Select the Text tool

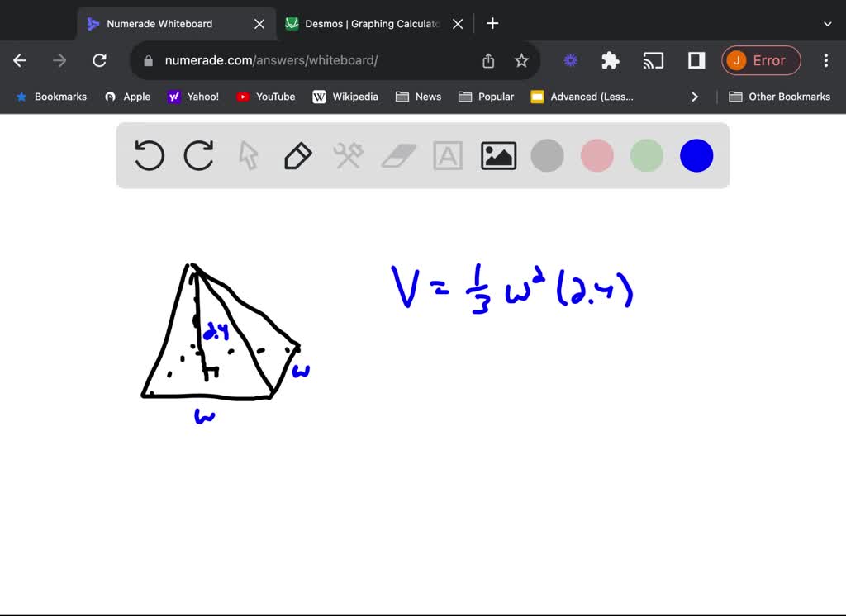coord(448,155)
